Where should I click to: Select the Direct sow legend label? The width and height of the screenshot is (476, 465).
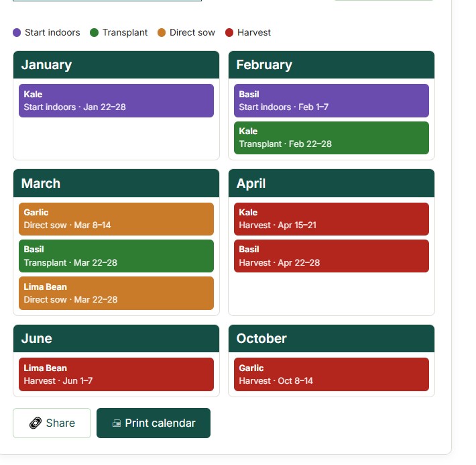192,32
